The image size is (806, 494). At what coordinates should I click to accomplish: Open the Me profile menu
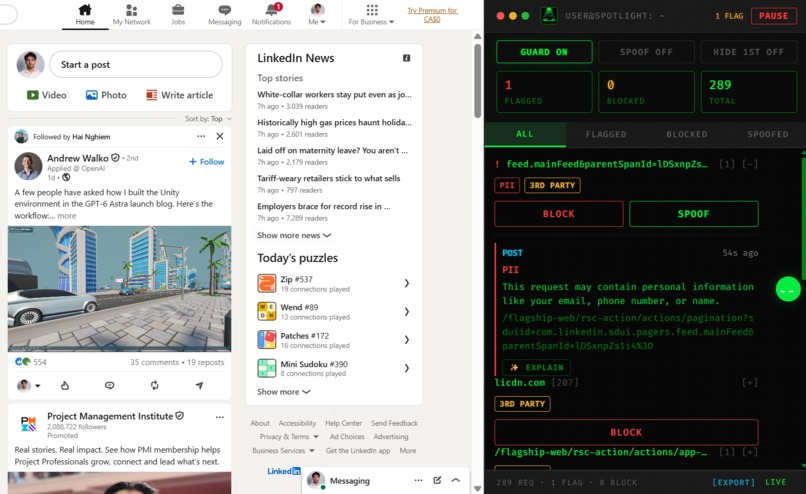pos(317,14)
